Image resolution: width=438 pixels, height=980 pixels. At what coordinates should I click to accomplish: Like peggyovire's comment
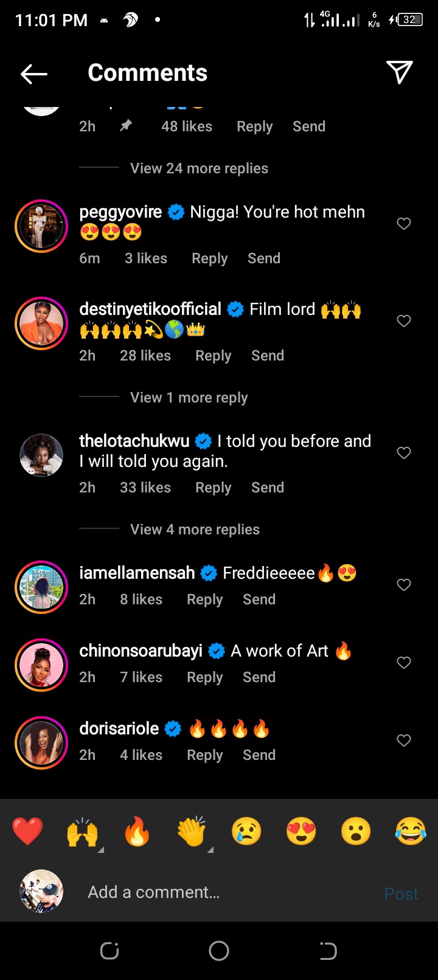[404, 224]
